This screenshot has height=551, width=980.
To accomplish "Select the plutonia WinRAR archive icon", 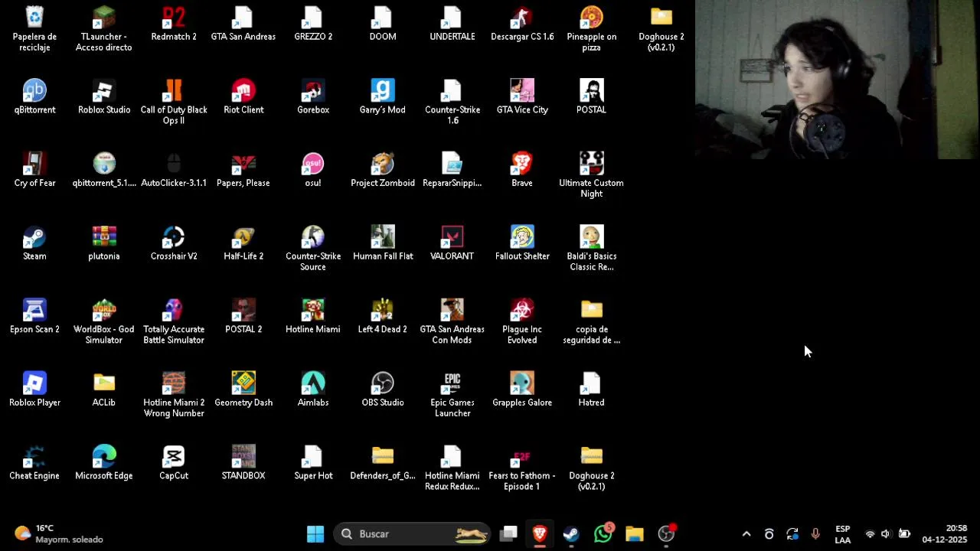I will (x=104, y=243).
